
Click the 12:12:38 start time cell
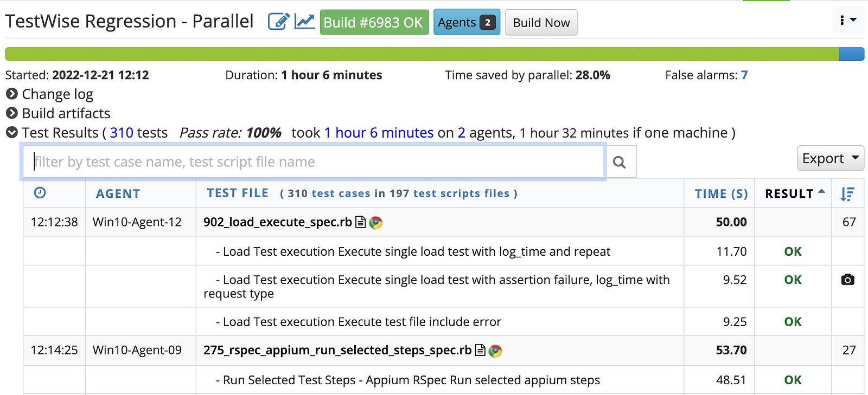click(54, 222)
